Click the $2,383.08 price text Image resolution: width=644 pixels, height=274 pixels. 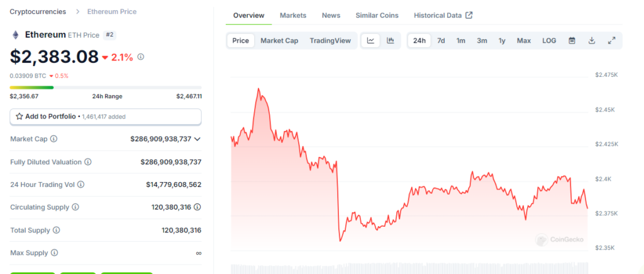pos(54,57)
